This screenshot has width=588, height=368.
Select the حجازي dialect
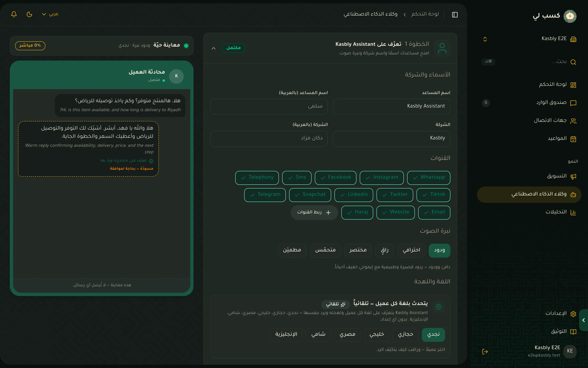click(405, 335)
